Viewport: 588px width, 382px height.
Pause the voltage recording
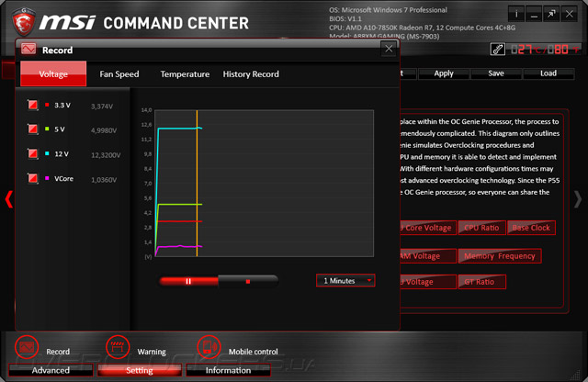click(x=188, y=281)
